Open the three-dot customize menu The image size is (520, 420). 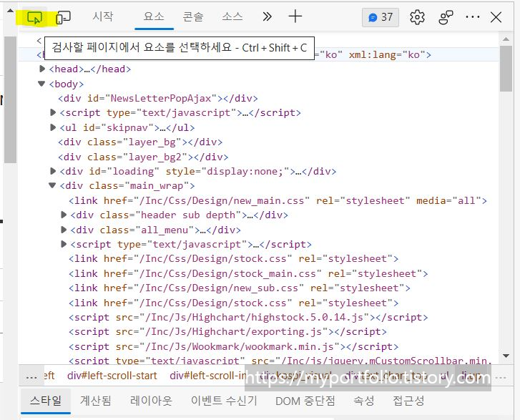pos(473,17)
